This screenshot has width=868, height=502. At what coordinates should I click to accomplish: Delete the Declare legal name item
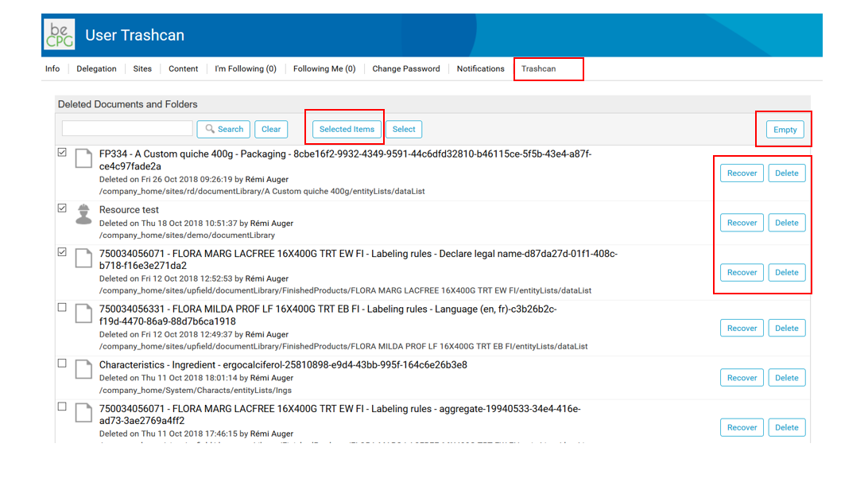(x=787, y=273)
